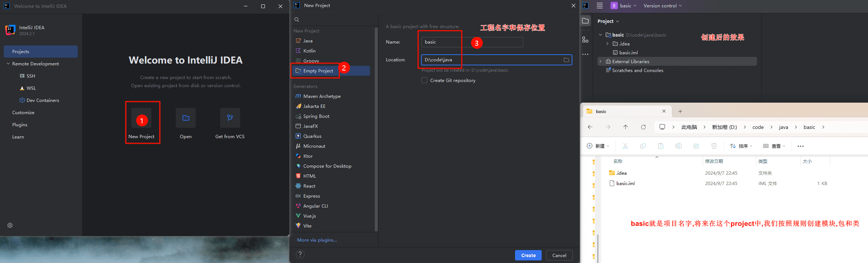The image size is (868, 263).
Task: Click the Location input field
Action: click(x=497, y=60)
